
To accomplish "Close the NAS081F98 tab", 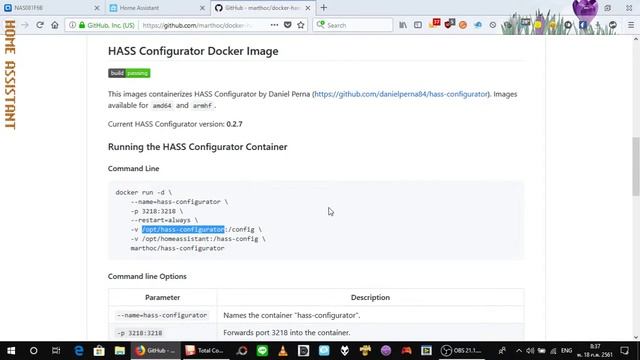I will [x=97, y=8].
